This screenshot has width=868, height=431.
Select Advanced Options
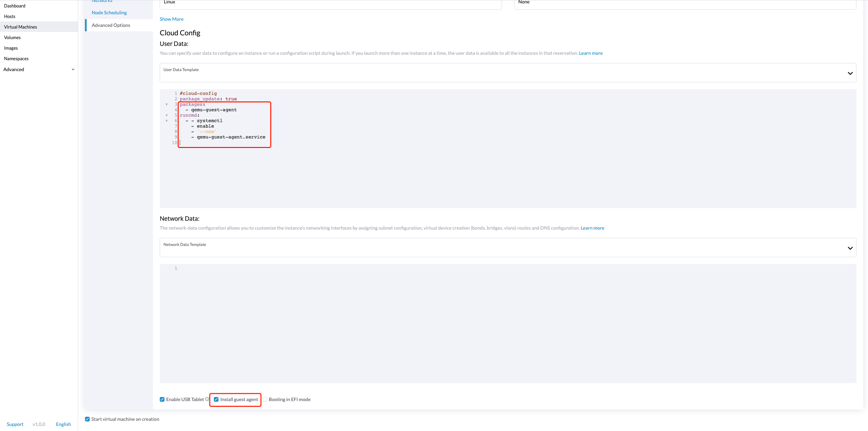click(111, 25)
